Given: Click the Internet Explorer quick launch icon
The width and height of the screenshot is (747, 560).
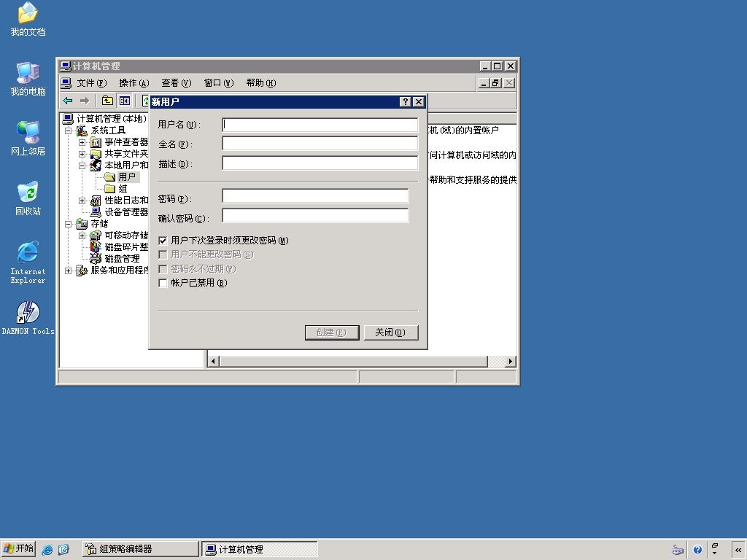Looking at the screenshot, I should (x=47, y=550).
